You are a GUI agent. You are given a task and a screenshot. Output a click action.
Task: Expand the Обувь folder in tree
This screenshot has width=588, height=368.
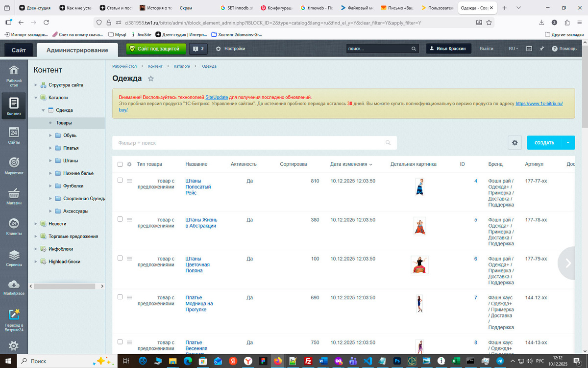pos(51,135)
